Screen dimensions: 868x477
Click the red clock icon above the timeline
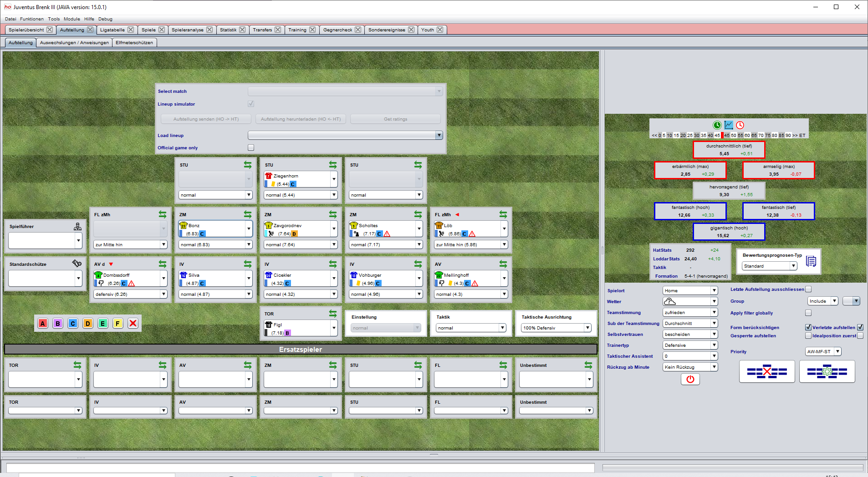740,125
